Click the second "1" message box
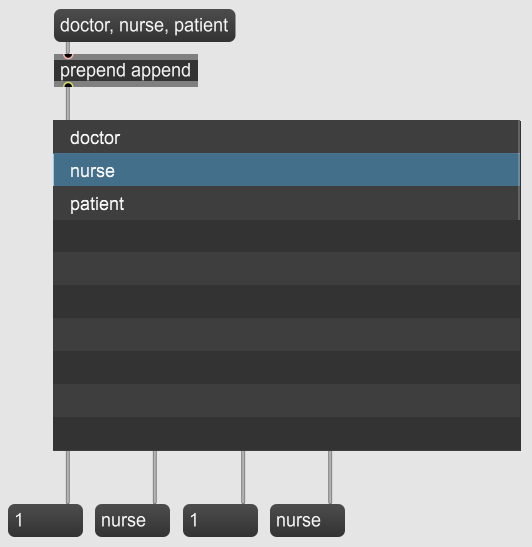The width and height of the screenshot is (532, 547). coord(220,520)
